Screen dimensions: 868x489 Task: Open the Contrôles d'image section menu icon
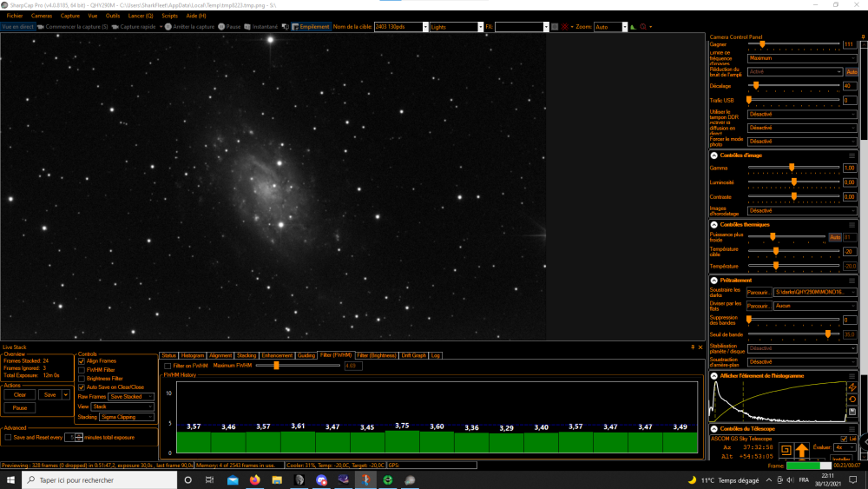tap(852, 155)
